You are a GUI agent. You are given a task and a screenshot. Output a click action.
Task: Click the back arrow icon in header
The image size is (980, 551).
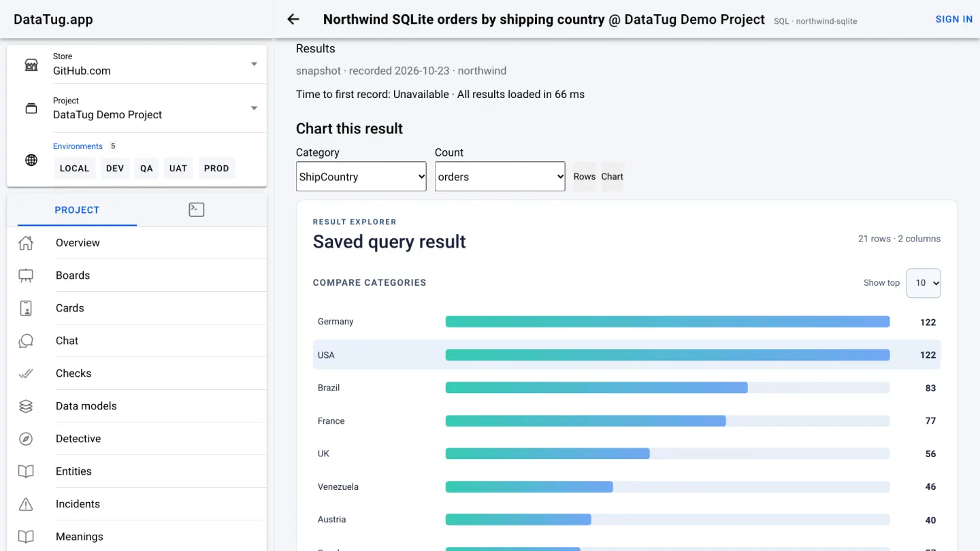(x=293, y=19)
